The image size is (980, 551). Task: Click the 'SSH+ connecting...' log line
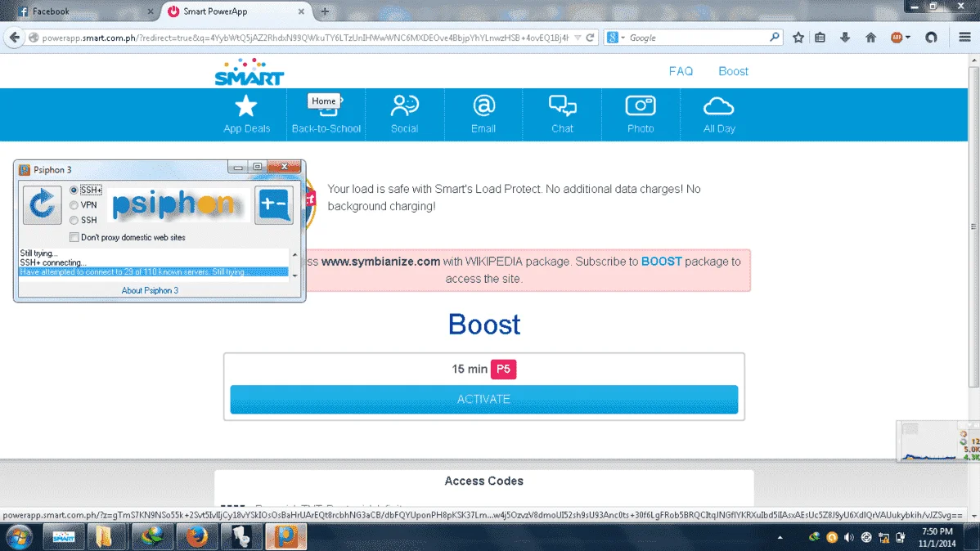[x=53, y=262]
